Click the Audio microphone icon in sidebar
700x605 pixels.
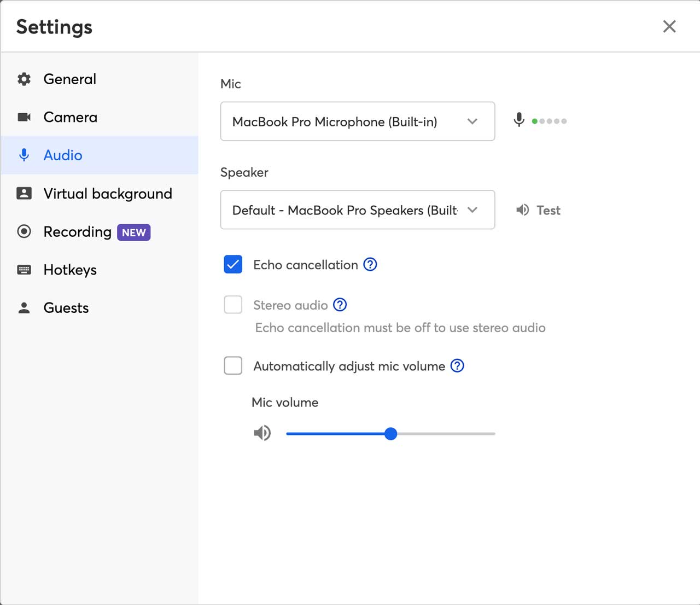point(24,155)
